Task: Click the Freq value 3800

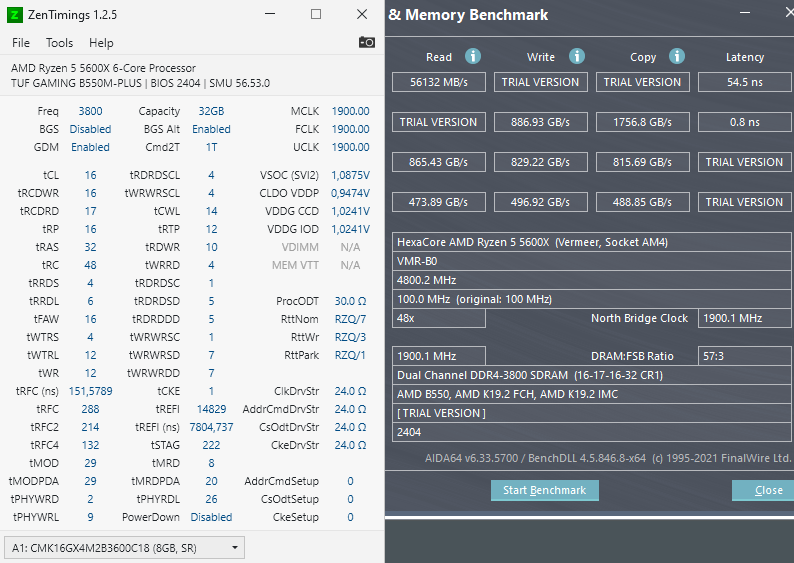Action: [x=90, y=111]
